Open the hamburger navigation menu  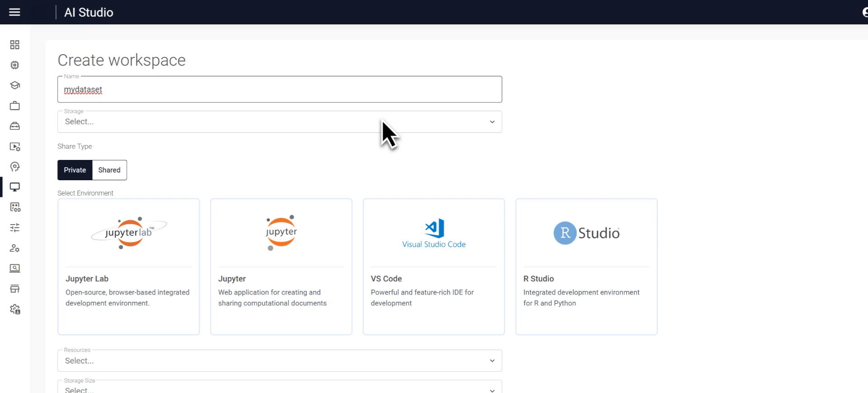point(14,12)
